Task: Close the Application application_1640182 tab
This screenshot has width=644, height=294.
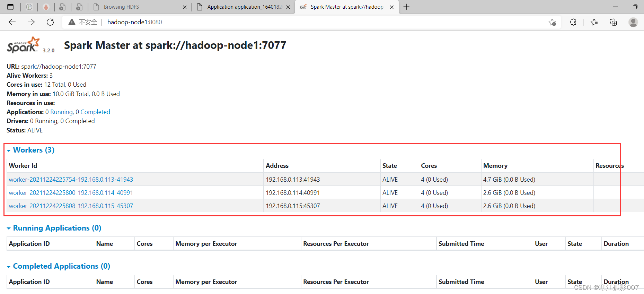Action: click(288, 7)
